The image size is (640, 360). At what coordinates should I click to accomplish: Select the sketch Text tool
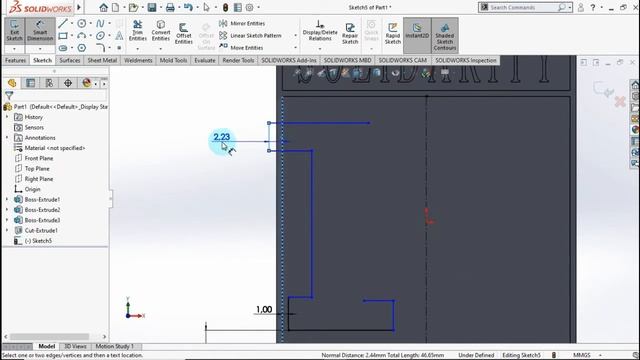(119, 36)
